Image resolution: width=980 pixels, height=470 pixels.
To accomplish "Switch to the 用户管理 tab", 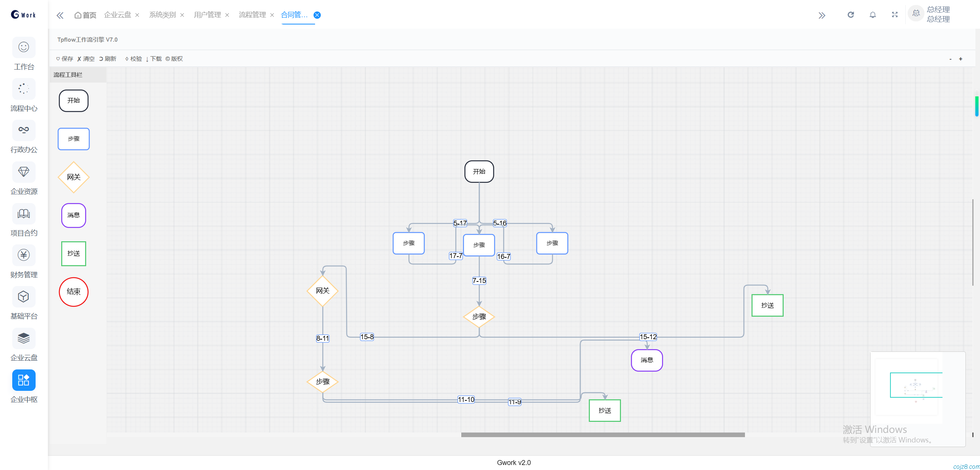I will click(x=207, y=15).
